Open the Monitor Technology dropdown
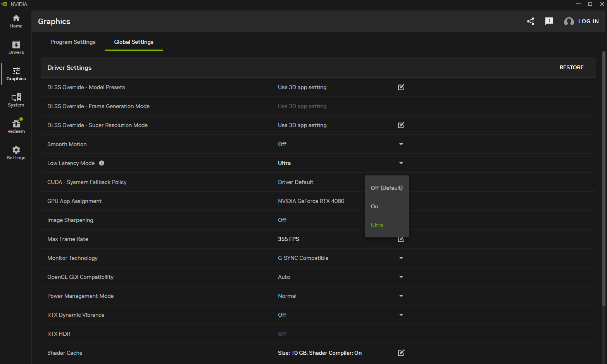This screenshot has width=607, height=364. [401, 258]
